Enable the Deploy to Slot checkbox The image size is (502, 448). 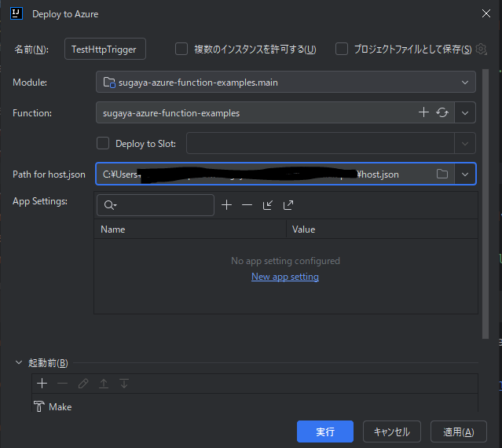[103, 143]
